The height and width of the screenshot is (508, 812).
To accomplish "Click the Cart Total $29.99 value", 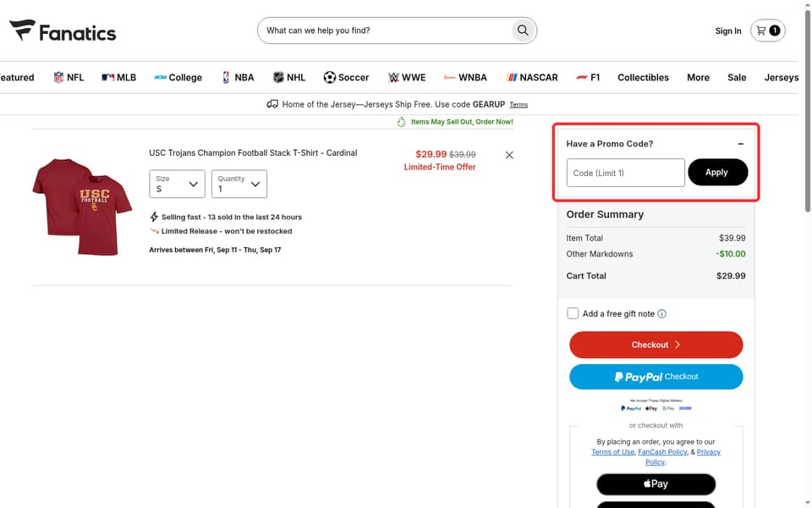I will (x=731, y=276).
